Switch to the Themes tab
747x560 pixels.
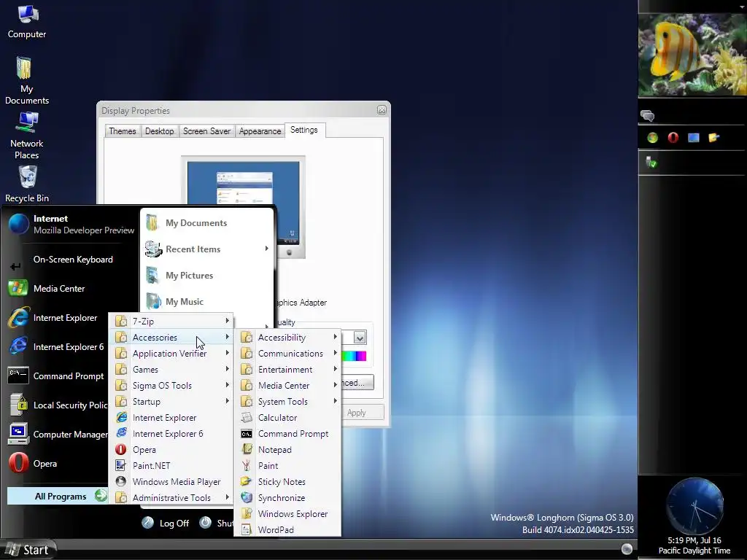click(x=122, y=131)
